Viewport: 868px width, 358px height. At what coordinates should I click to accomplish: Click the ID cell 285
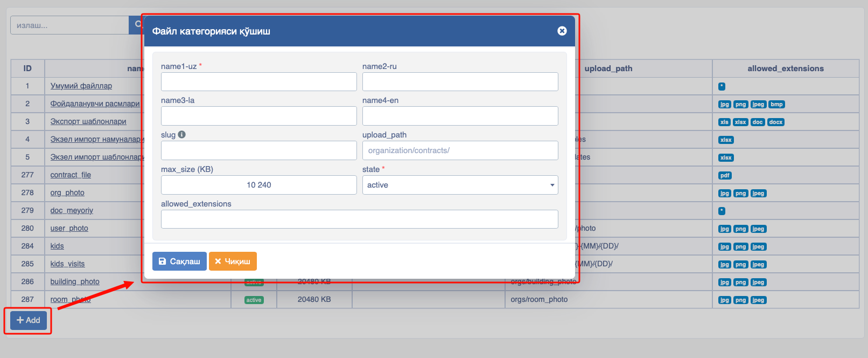click(x=27, y=264)
